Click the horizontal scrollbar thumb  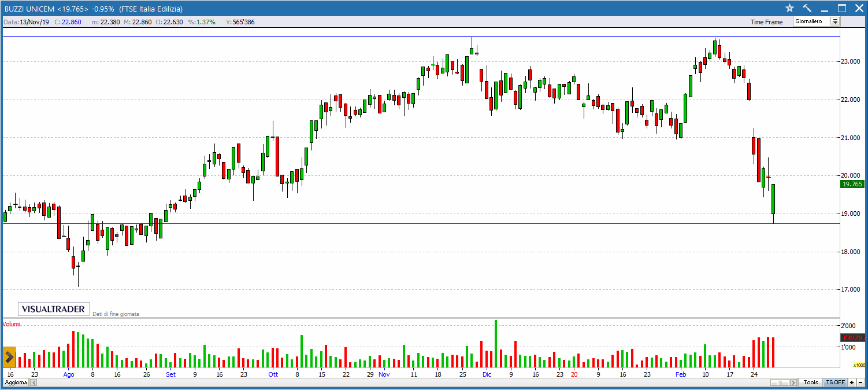(781, 383)
